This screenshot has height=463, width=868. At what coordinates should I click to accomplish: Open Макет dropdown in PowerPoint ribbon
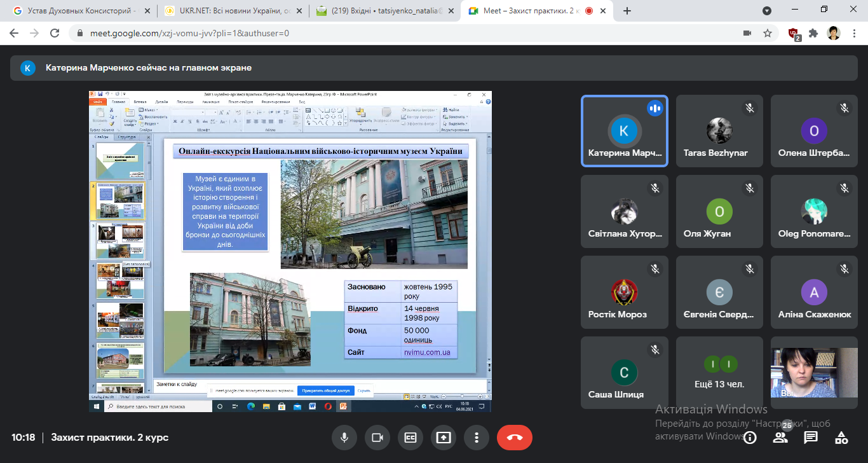coord(149,110)
